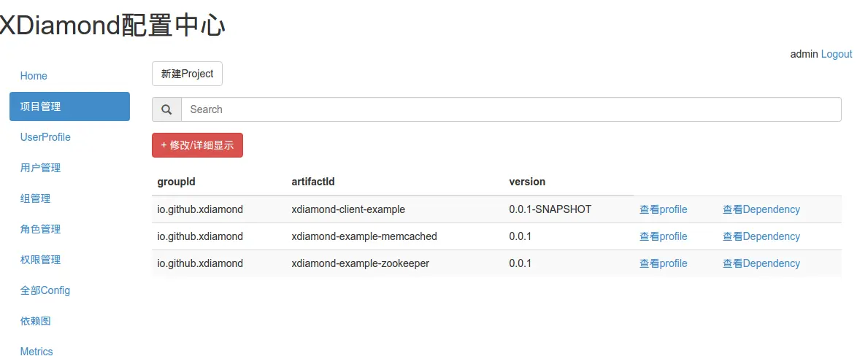868x356 pixels.
Task: Open Metrics in the sidebar
Action: [37, 351]
